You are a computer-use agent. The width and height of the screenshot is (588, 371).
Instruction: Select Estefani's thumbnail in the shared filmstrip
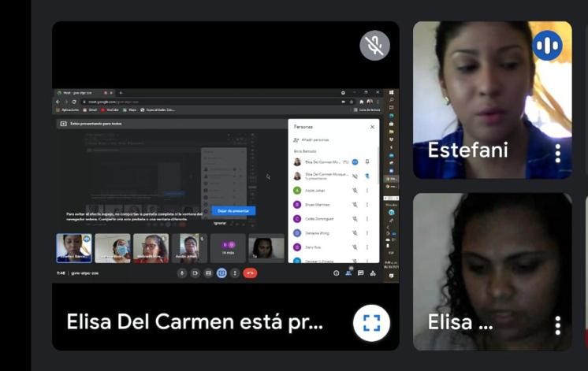click(74, 248)
